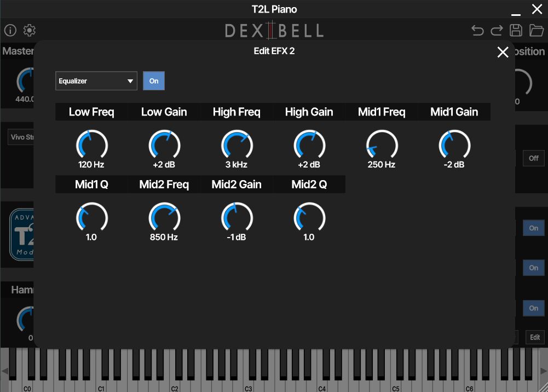Toggle the Equalizer On button
The image size is (548, 392).
tap(154, 81)
